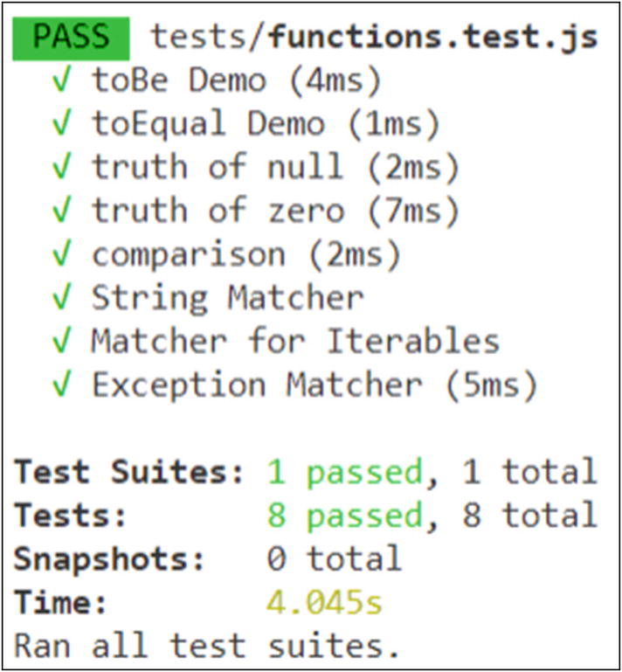Click the checkmark beside toBe Demo
This screenshot has width=622, height=672.
(60, 81)
